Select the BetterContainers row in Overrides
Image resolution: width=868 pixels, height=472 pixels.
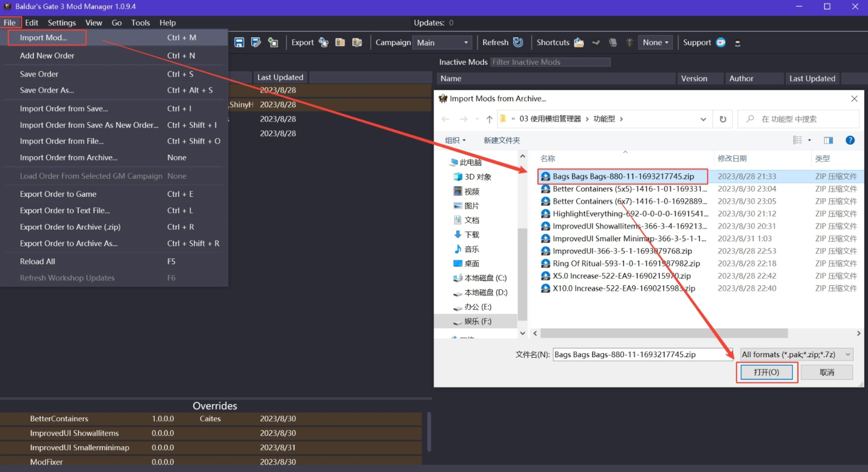pyautogui.click(x=211, y=419)
